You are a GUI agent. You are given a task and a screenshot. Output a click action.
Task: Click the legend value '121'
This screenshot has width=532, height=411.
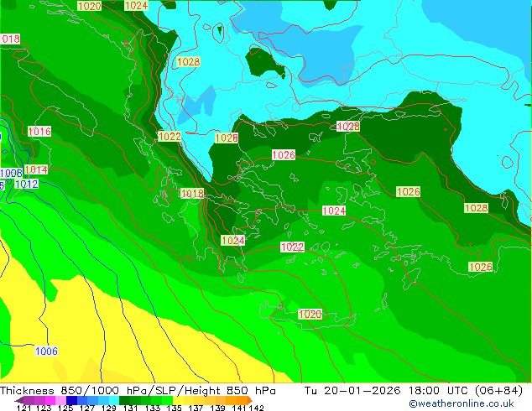pyautogui.click(x=23, y=408)
